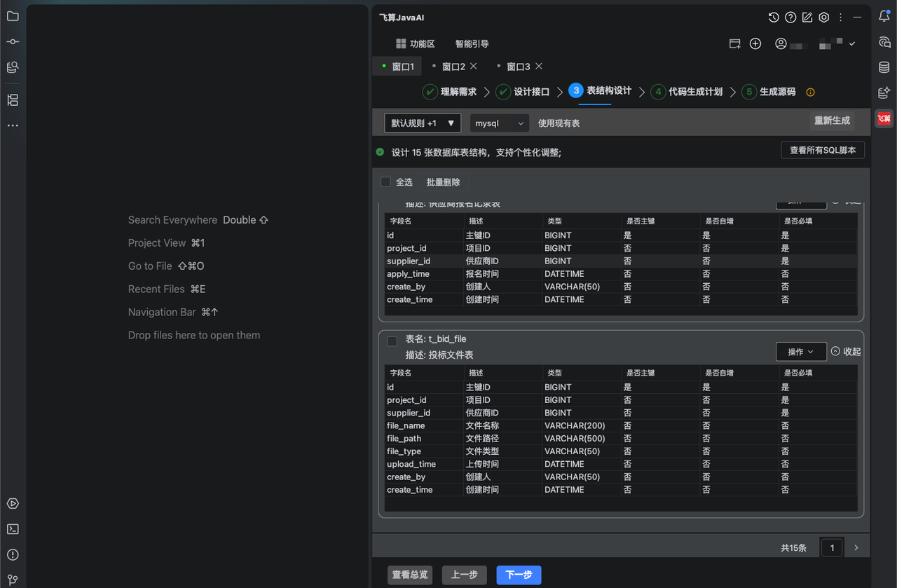This screenshot has width=897, height=588.
Task: Open the Terminal tool window icon
Action: click(13, 529)
